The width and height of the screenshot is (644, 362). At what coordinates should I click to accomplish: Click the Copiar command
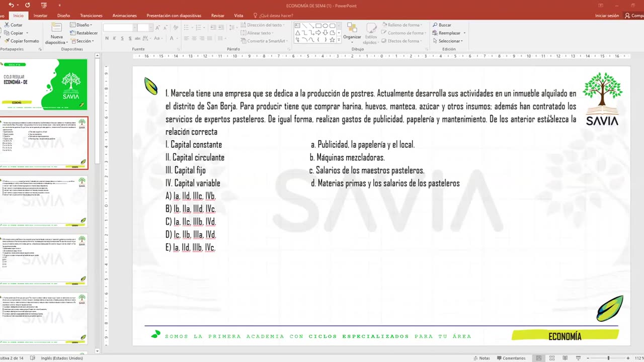(14, 33)
